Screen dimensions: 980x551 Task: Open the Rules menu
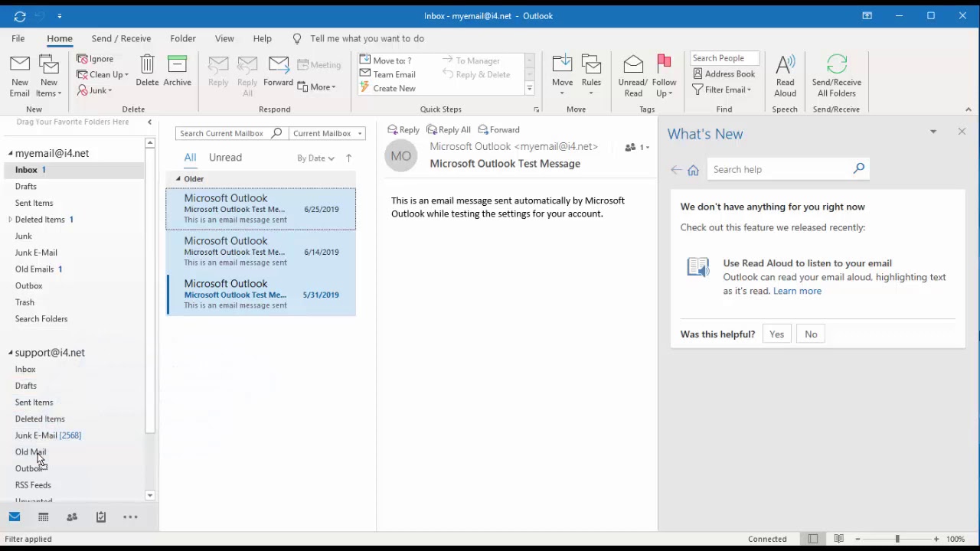coord(591,76)
